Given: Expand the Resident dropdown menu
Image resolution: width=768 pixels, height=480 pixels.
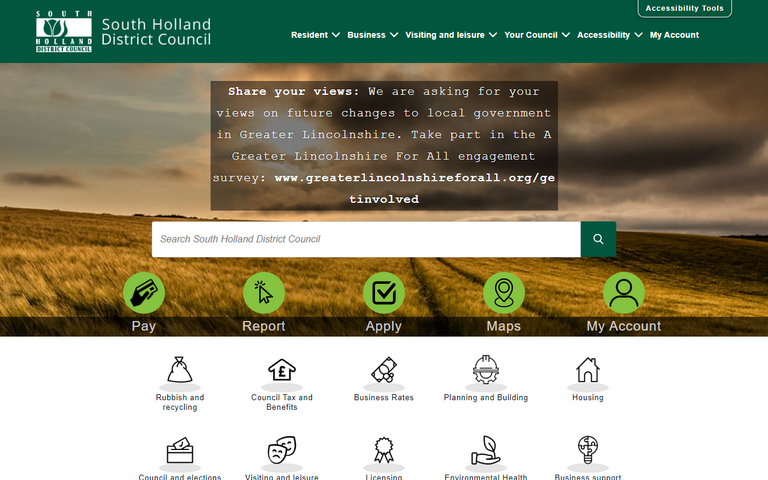Looking at the screenshot, I should point(315,35).
